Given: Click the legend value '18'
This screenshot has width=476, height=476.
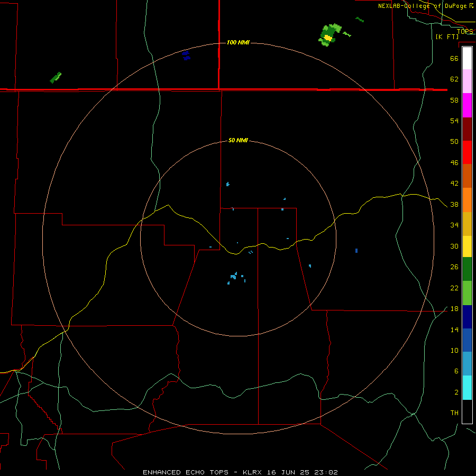Looking at the screenshot, I should coord(454,309).
